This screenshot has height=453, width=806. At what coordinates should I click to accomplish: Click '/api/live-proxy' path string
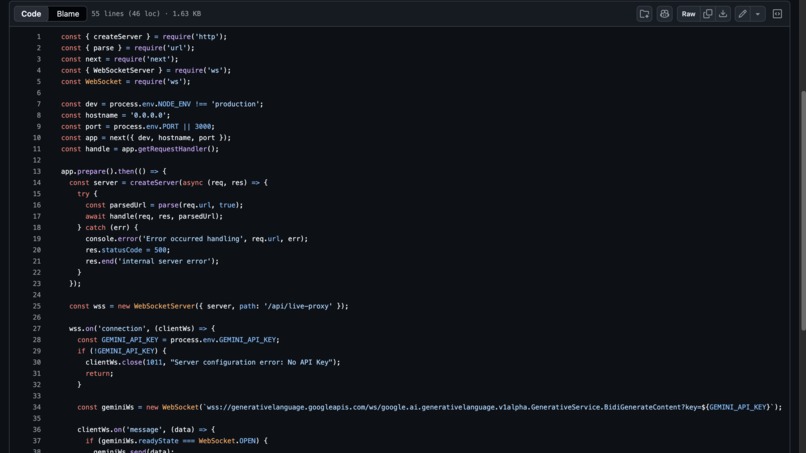pyautogui.click(x=298, y=306)
